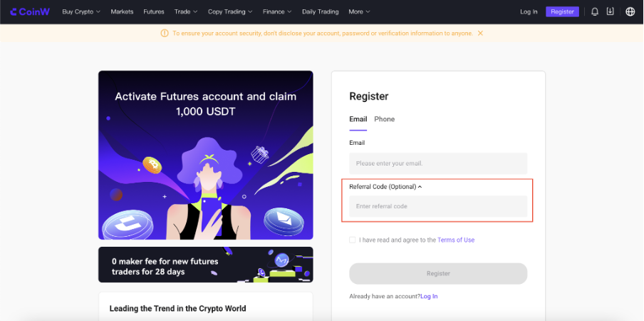Viewport: 644px width, 321px height.
Task: Open the language globe selector
Action: pyautogui.click(x=630, y=11)
